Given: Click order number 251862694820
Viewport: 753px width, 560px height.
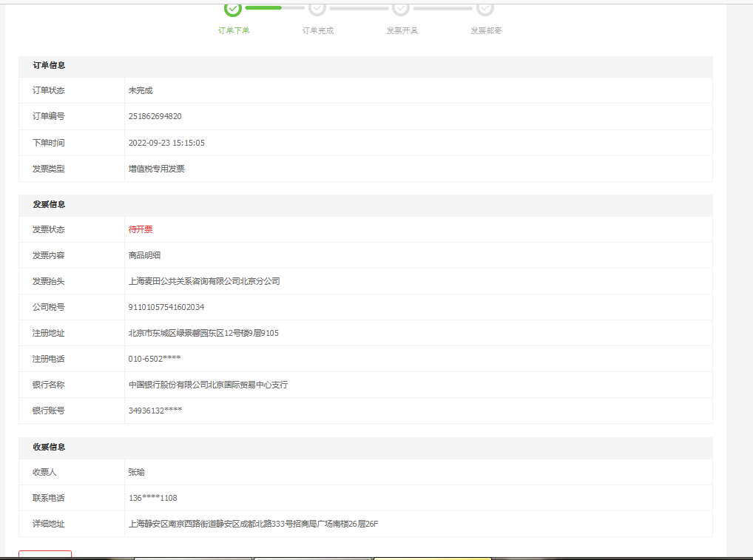Looking at the screenshot, I should click(155, 117).
